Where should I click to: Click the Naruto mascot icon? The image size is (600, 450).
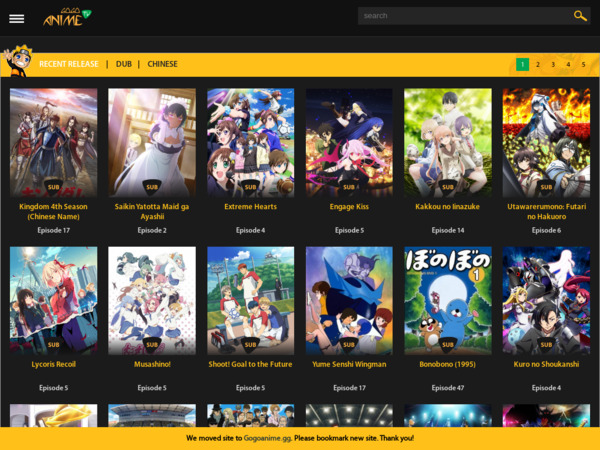18,62
